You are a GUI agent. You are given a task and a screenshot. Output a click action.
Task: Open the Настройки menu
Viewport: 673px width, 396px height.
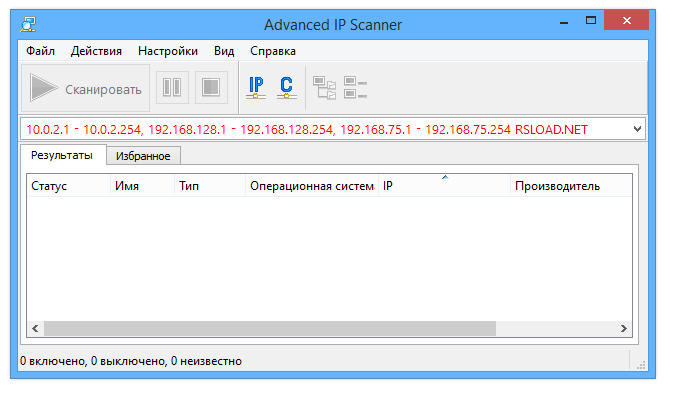[168, 51]
